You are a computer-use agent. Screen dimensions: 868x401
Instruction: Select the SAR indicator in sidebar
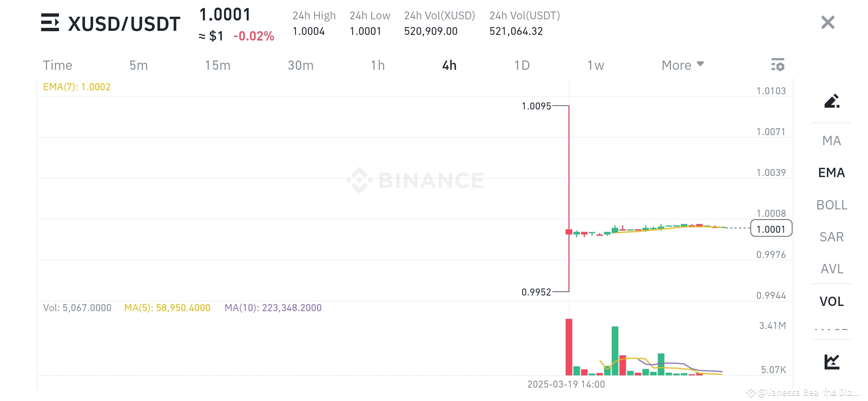[831, 237]
